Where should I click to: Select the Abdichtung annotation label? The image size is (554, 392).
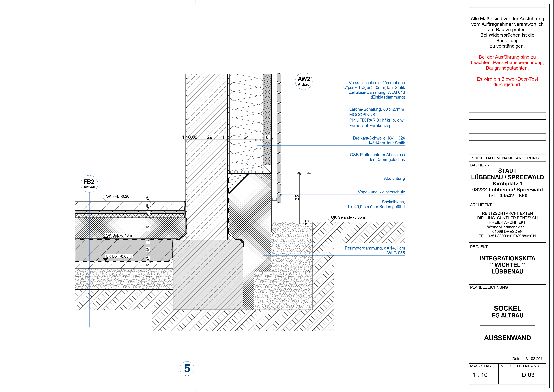click(x=394, y=178)
